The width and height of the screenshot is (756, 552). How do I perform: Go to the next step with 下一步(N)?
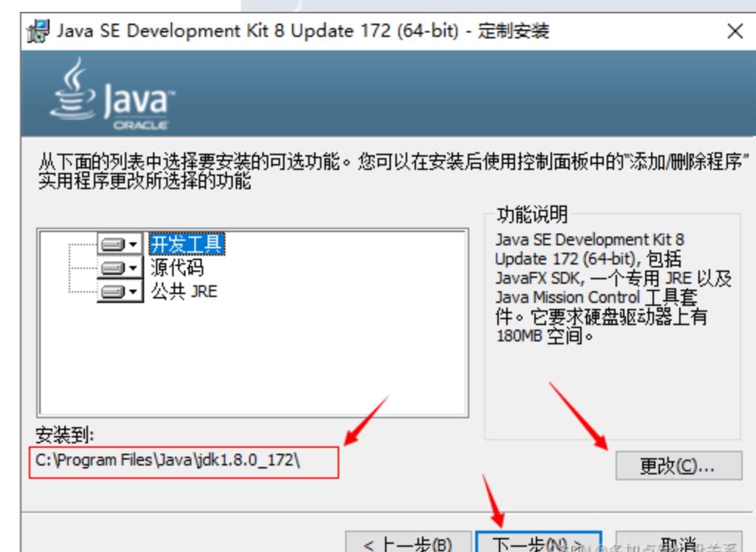[x=538, y=542]
